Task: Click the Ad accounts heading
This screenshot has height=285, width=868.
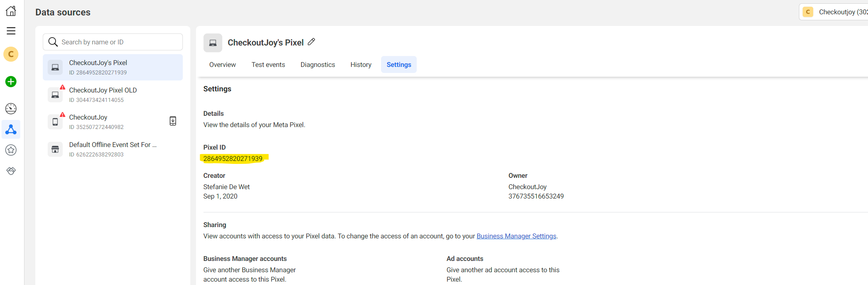Action: pos(465,259)
